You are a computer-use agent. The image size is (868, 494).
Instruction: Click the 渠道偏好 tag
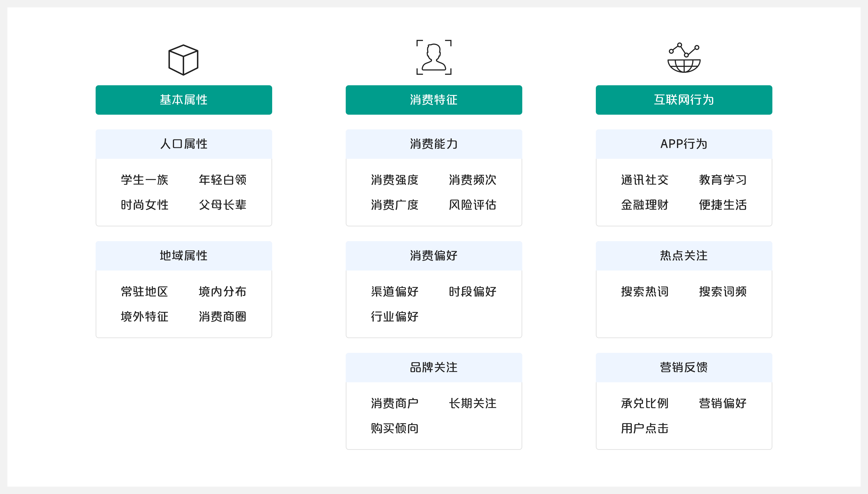click(395, 292)
